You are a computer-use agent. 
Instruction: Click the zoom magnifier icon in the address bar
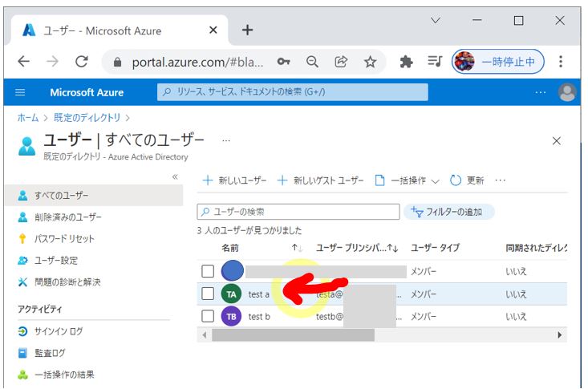click(312, 61)
